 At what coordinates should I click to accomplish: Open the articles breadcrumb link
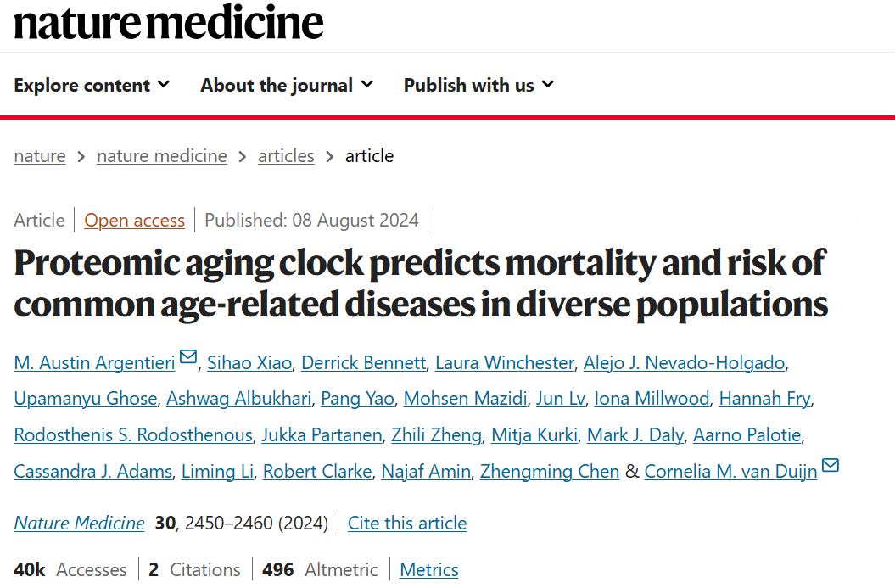click(286, 156)
